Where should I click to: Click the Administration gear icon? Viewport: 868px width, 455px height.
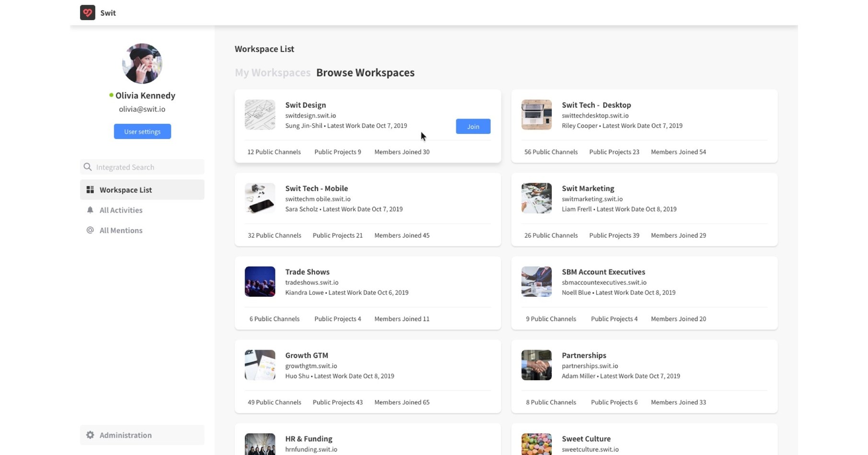coord(90,435)
